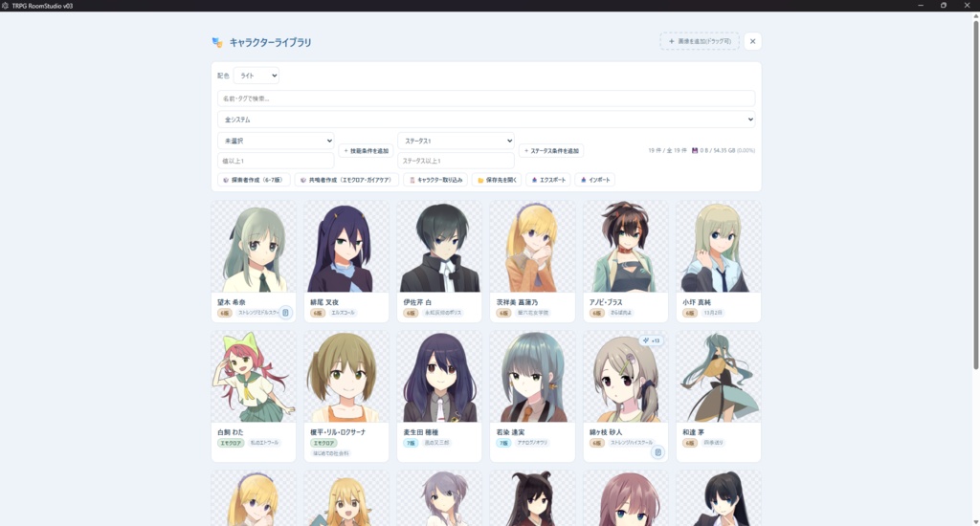Image resolution: width=980 pixels, height=526 pixels.
Task: Select 伊佐芹 白 character portrait
Action: pos(439,246)
